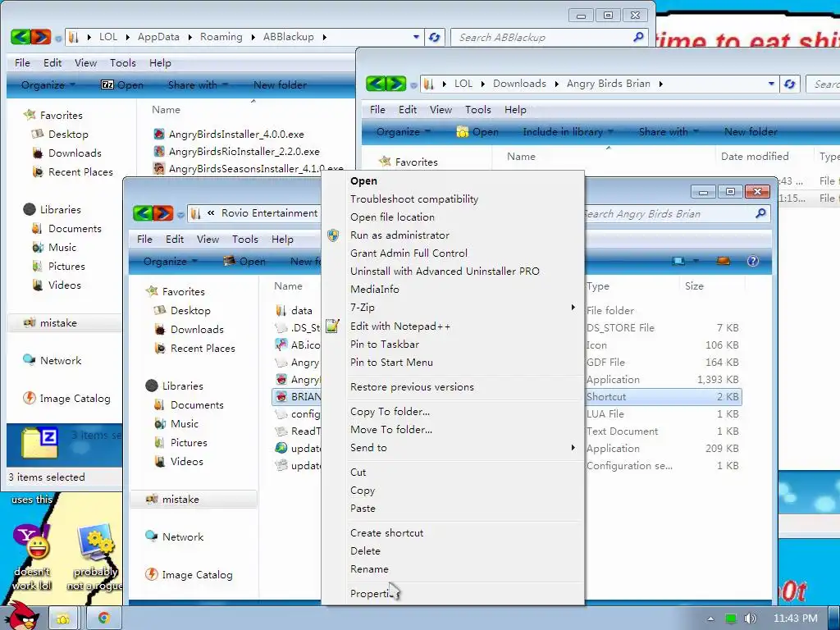Open the Angry Birds start button
The height and width of the screenshot is (630, 840).
(21, 615)
